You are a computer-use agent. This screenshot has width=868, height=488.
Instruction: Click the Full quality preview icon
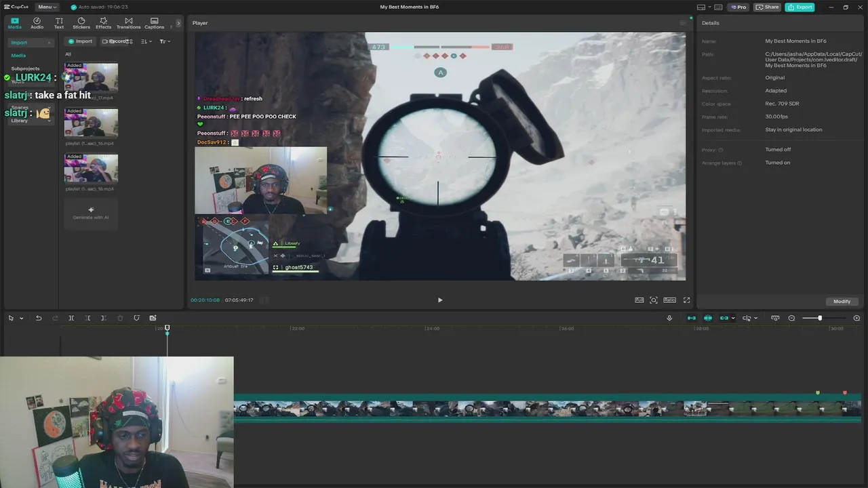click(x=639, y=300)
